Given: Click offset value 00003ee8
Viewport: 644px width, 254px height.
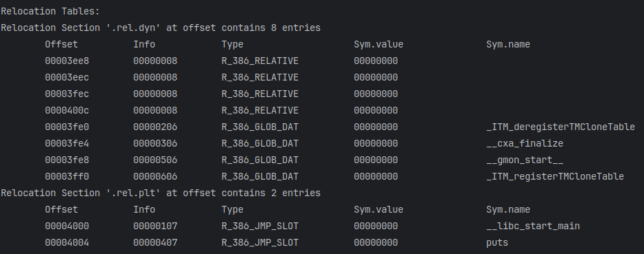Looking at the screenshot, I should click(x=67, y=61).
